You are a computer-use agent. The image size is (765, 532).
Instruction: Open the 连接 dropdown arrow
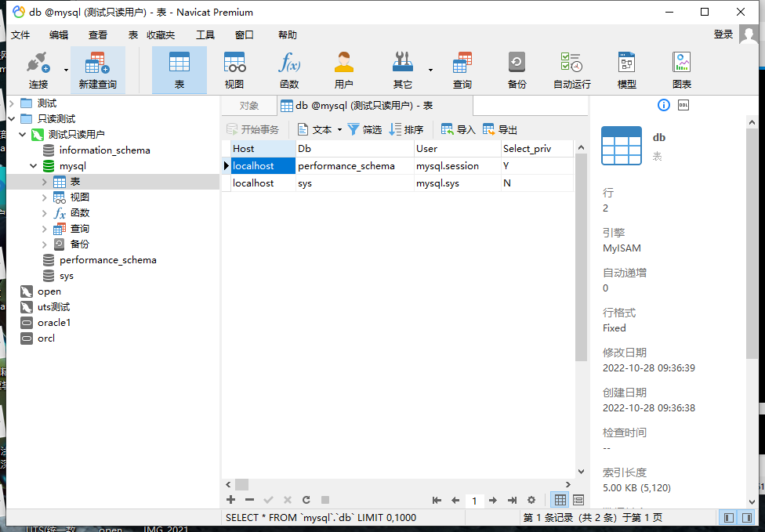66,71
